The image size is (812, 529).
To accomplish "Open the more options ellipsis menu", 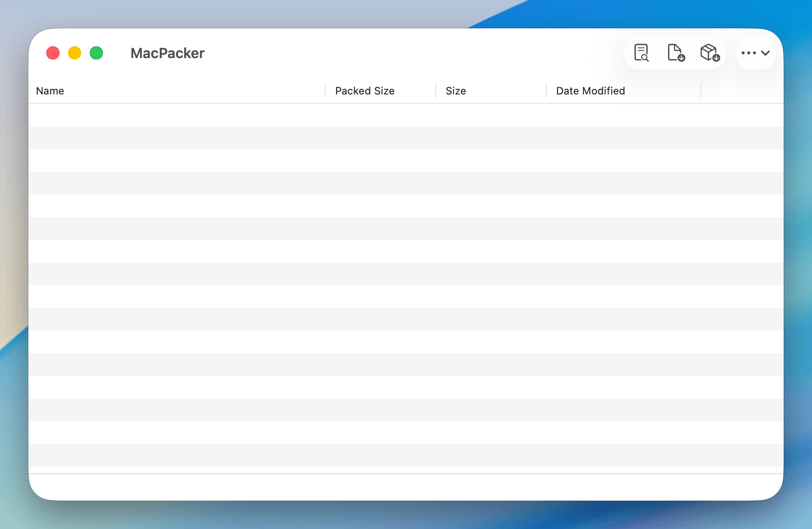I will point(755,53).
